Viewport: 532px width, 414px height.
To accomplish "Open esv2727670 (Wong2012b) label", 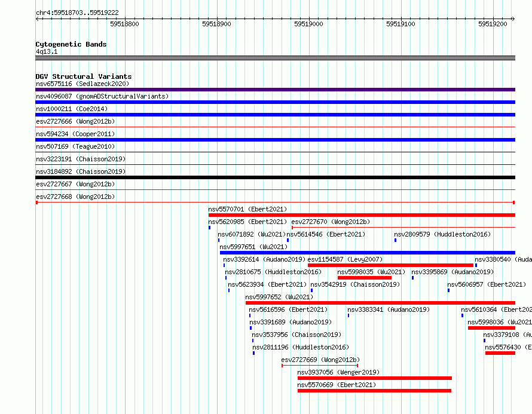I will pos(331,222).
